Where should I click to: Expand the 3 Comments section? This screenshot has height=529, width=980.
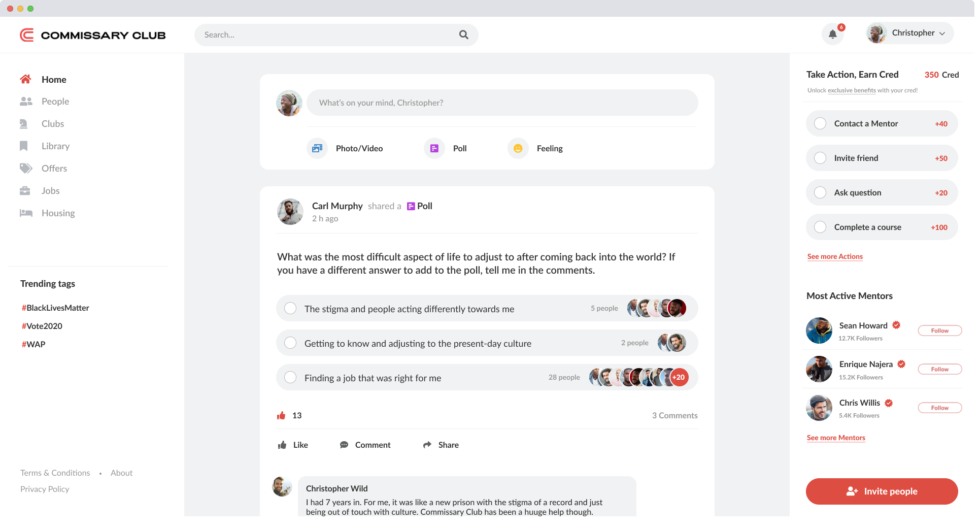click(x=674, y=415)
